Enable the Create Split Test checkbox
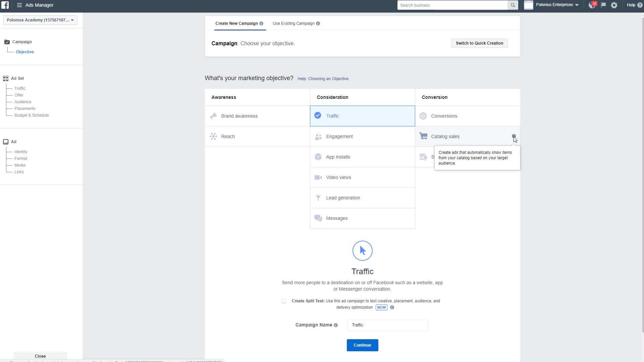The image size is (644, 362). tap(284, 301)
